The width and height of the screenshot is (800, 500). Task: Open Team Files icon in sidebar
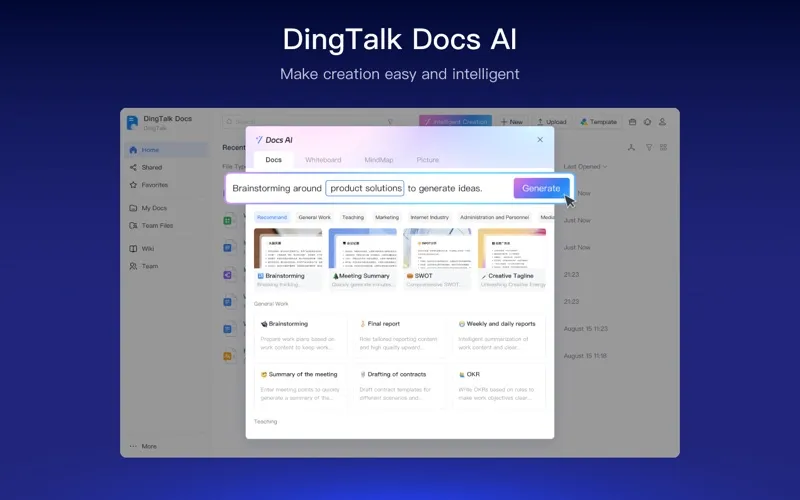pyautogui.click(x=133, y=226)
